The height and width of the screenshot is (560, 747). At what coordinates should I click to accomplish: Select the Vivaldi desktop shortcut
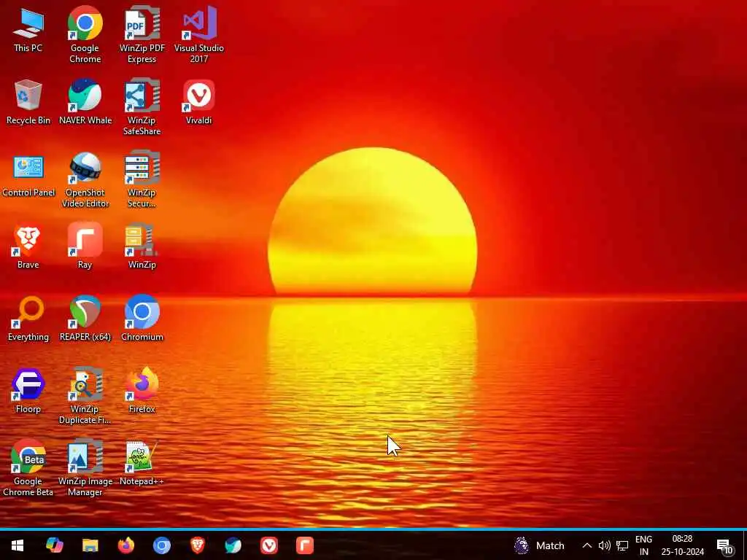pyautogui.click(x=199, y=102)
